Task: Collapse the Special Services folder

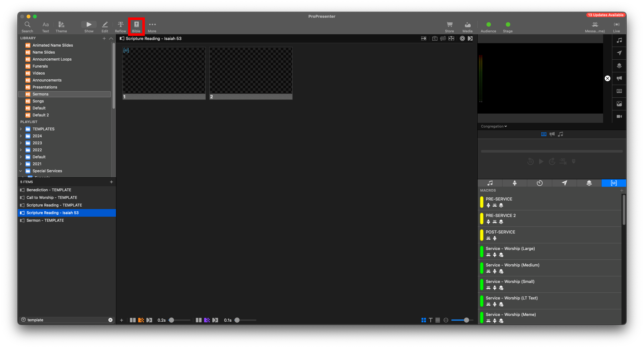Action: click(x=21, y=171)
